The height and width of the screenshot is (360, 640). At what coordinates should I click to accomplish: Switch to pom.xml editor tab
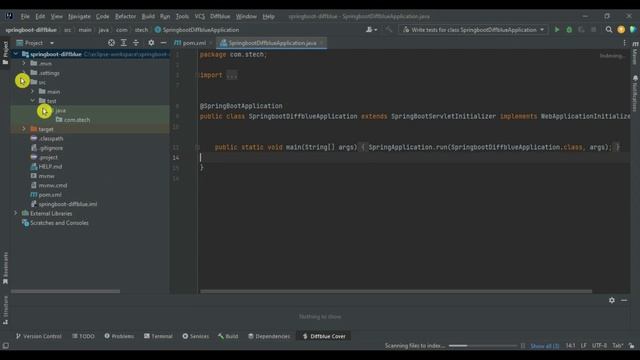coord(194,43)
